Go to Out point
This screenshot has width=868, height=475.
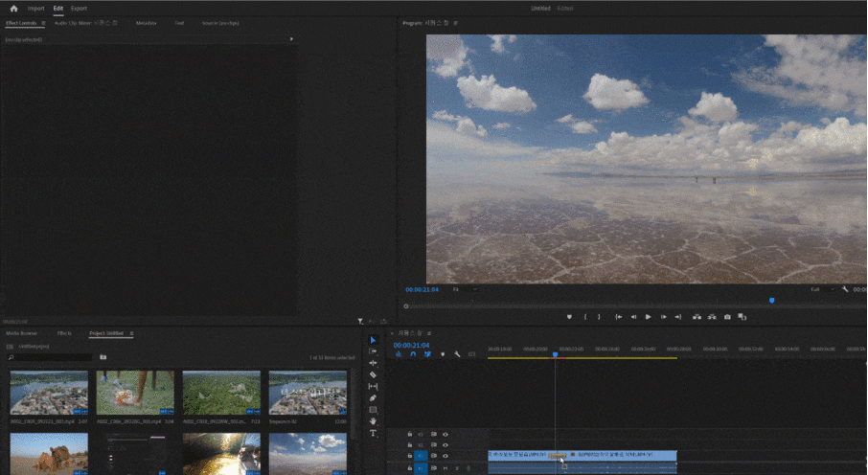[x=678, y=317]
